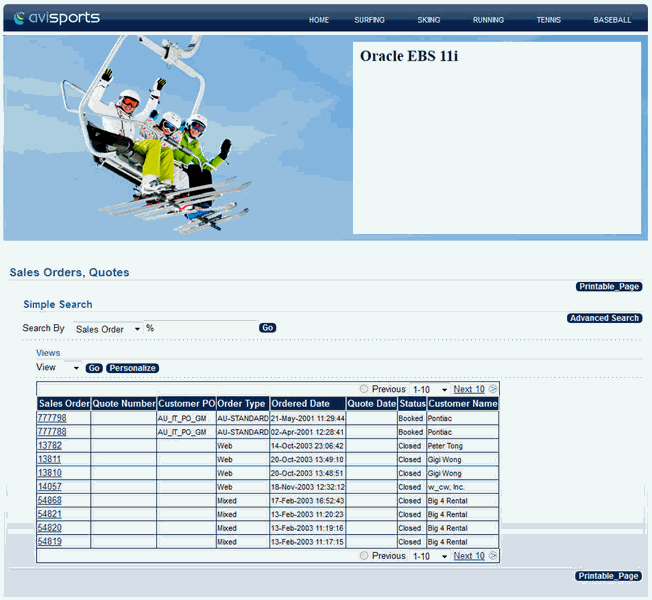Click the Views section label
This screenshot has height=600, width=652.
(48, 353)
